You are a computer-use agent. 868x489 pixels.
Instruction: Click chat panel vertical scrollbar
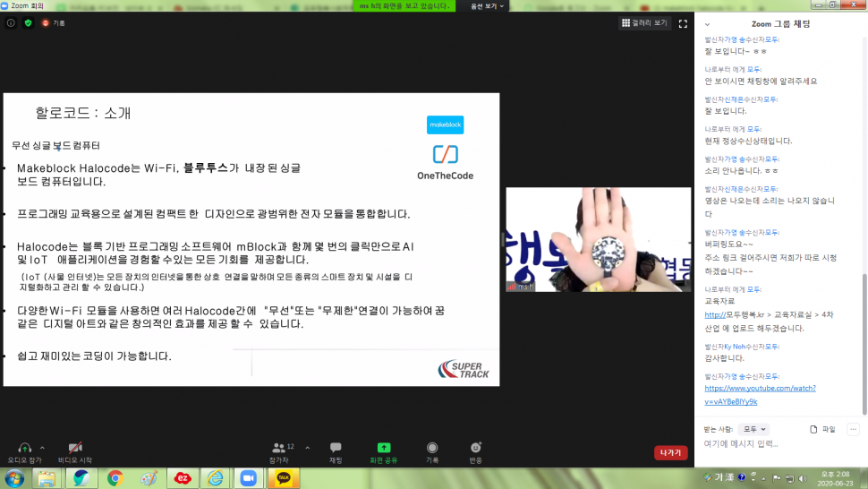(x=864, y=343)
